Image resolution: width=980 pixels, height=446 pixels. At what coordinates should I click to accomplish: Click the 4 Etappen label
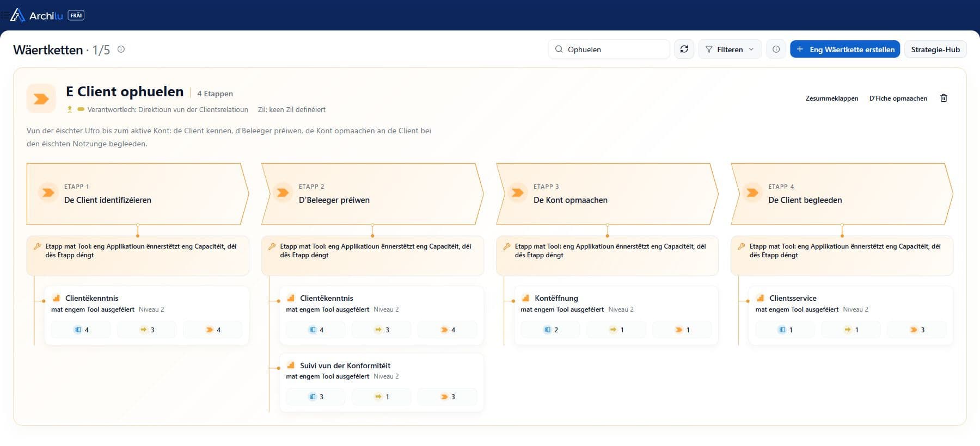[x=215, y=94]
